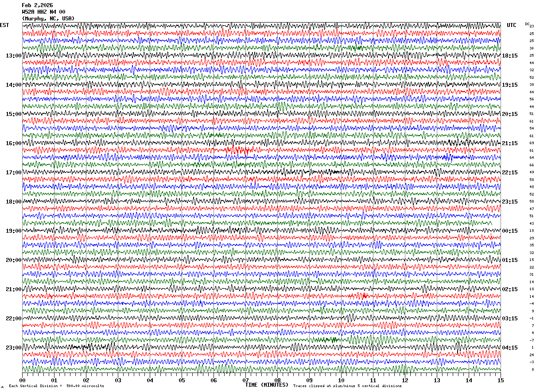
Task: Click minute tick '13' on time axis
Action: (437, 380)
